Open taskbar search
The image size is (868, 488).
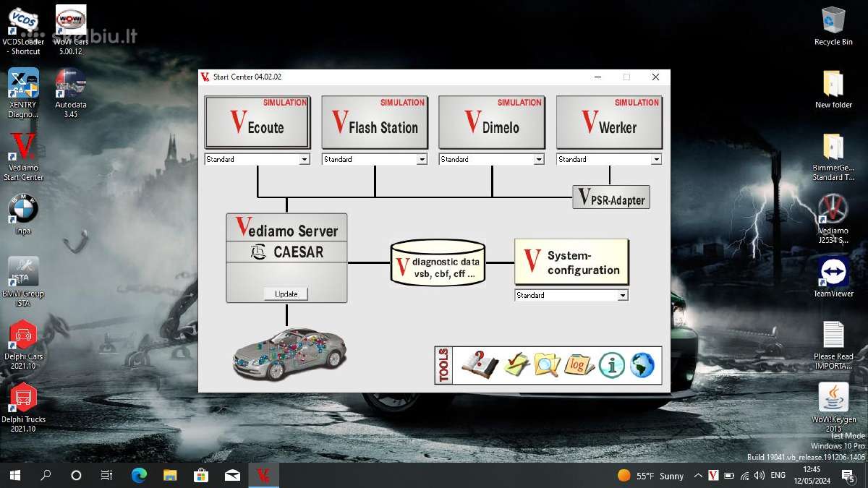point(46,475)
